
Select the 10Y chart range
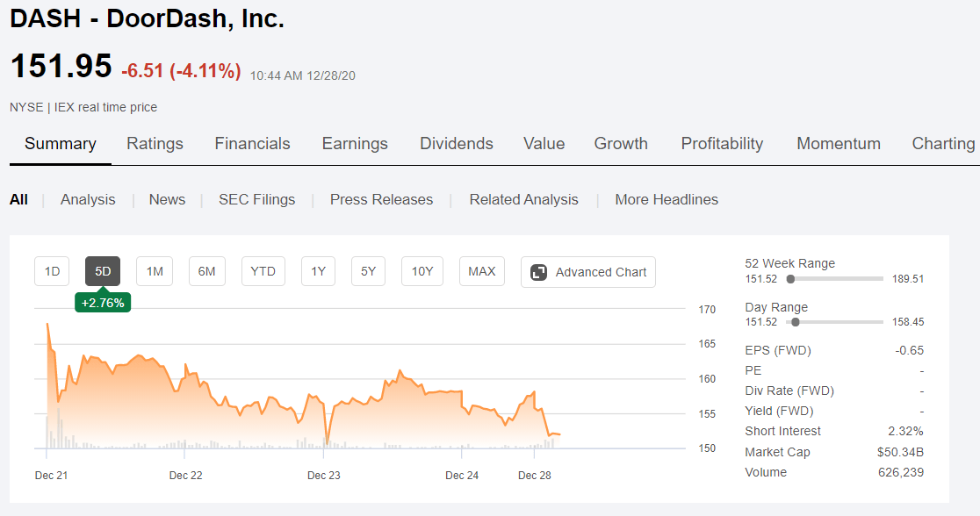click(x=422, y=271)
